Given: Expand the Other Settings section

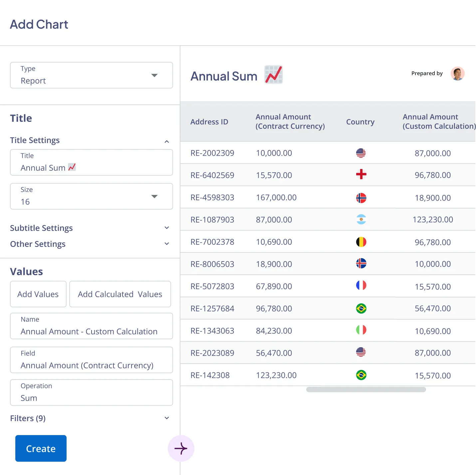Looking at the screenshot, I should [167, 244].
